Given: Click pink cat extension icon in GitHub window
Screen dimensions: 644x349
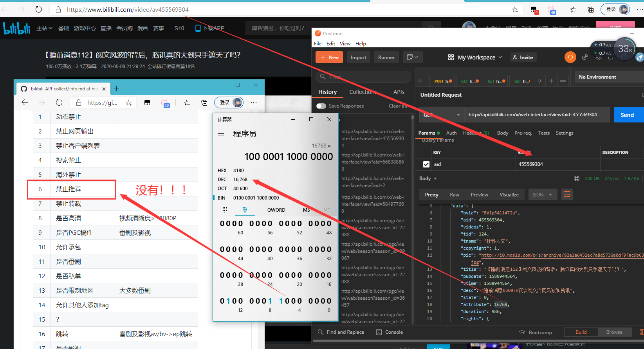Looking at the screenshot, I should coord(165,103).
